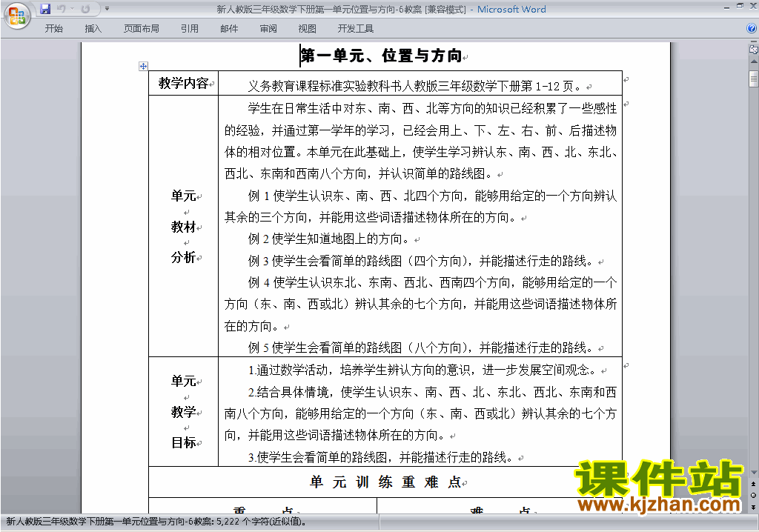This screenshot has width=759, height=532.
Task: Click the split-window handle above the scrollbar
Action: point(753,42)
